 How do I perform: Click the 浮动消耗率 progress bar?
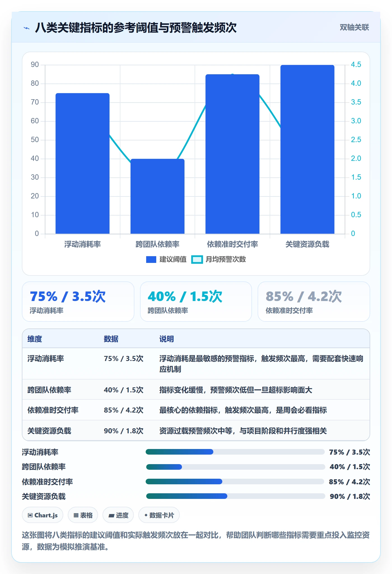[x=235, y=452]
